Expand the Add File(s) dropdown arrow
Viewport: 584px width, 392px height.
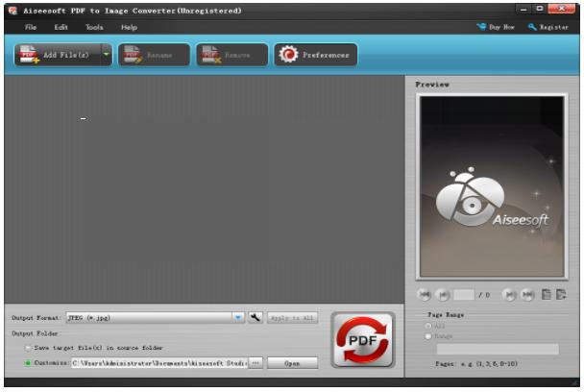(x=107, y=56)
